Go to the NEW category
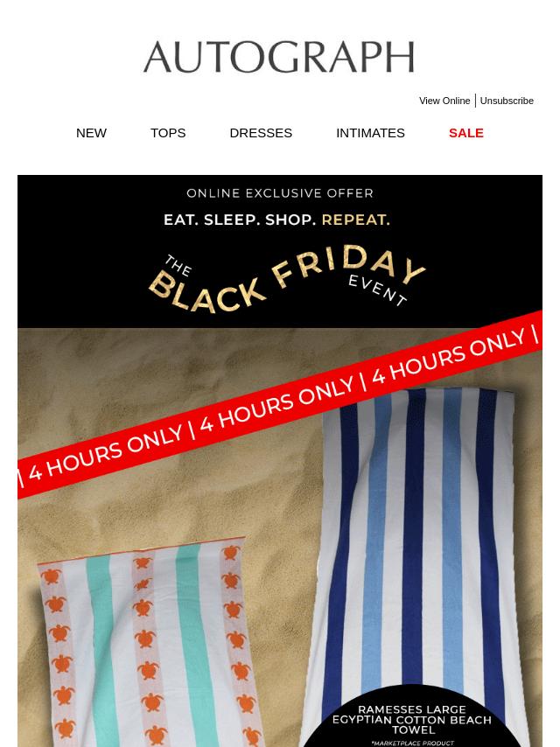560x747 pixels. click(x=91, y=133)
